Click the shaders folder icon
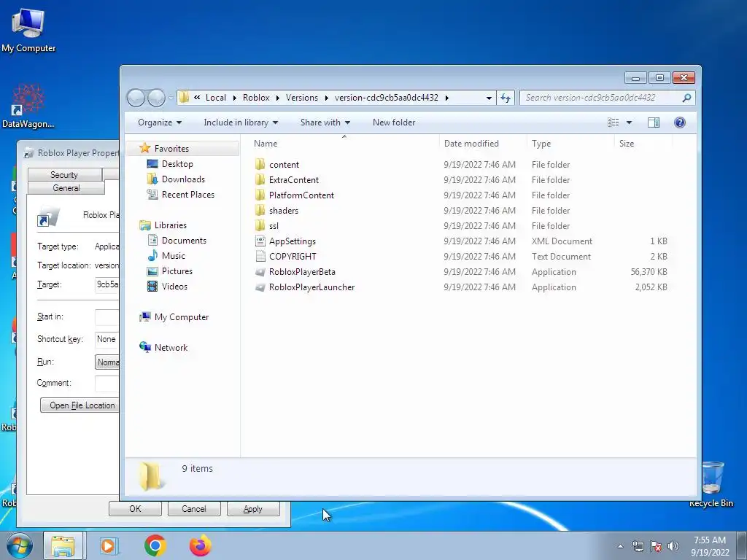Image resolution: width=747 pixels, height=560 pixels. [260, 210]
